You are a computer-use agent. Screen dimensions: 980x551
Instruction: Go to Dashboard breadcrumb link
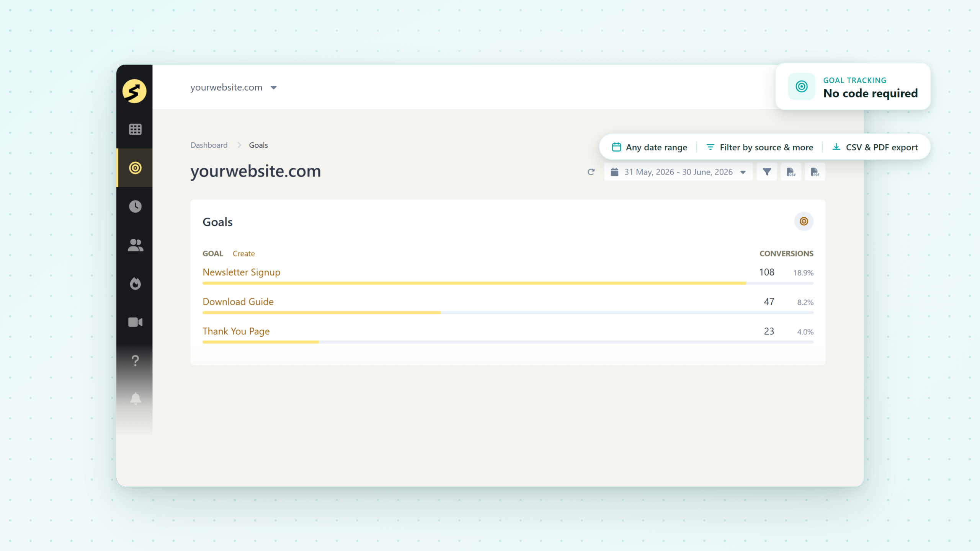click(209, 145)
